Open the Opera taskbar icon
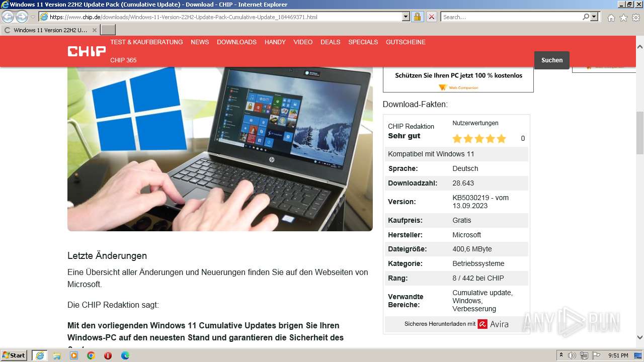 [108, 355]
